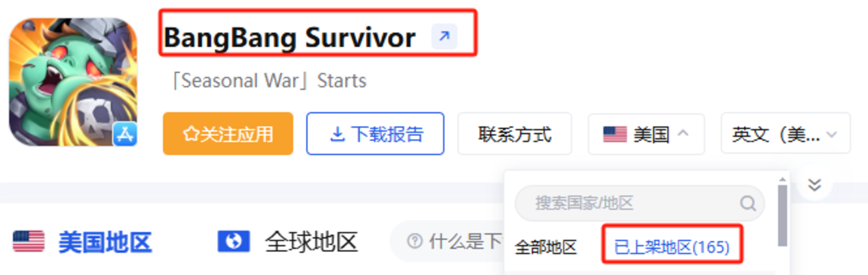The width and height of the screenshot is (868, 275).
Task: Select 已上架地区(165) filter option
Action: coord(672,248)
